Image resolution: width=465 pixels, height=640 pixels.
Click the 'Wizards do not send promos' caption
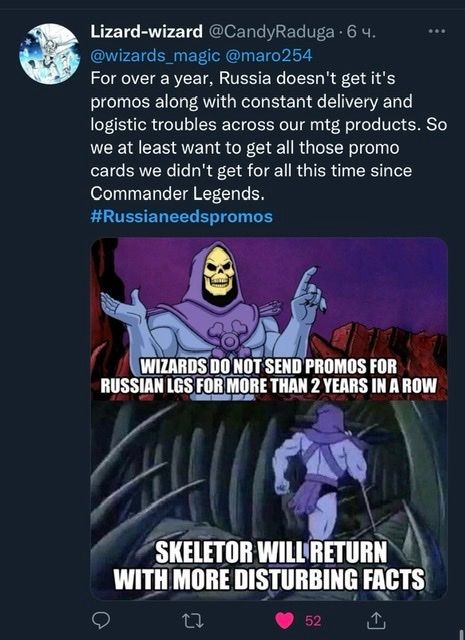click(x=268, y=376)
